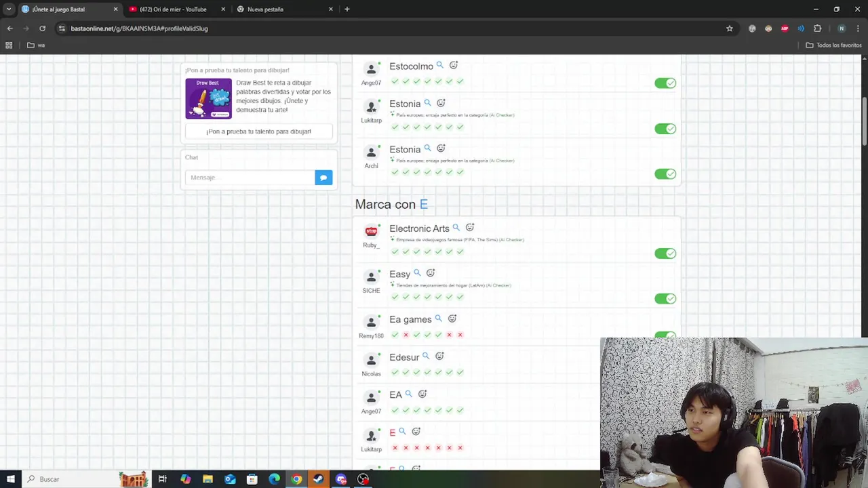Open File Explorer from the taskbar
The height and width of the screenshot is (488, 868).
pyautogui.click(x=208, y=479)
